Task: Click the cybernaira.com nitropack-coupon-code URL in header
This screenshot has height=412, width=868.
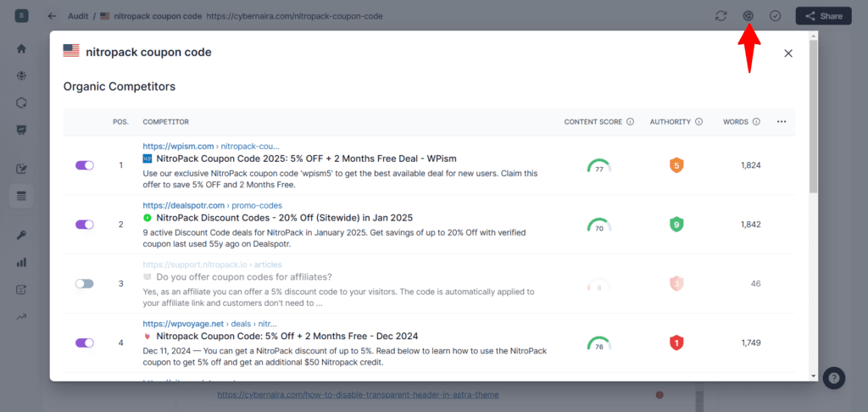Action: (x=294, y=16)
